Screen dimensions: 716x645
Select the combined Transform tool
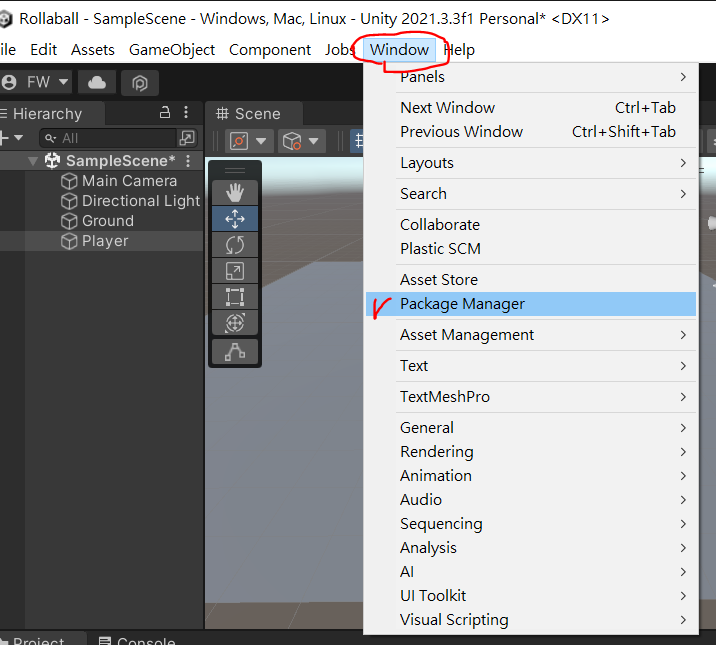(235, 323)
